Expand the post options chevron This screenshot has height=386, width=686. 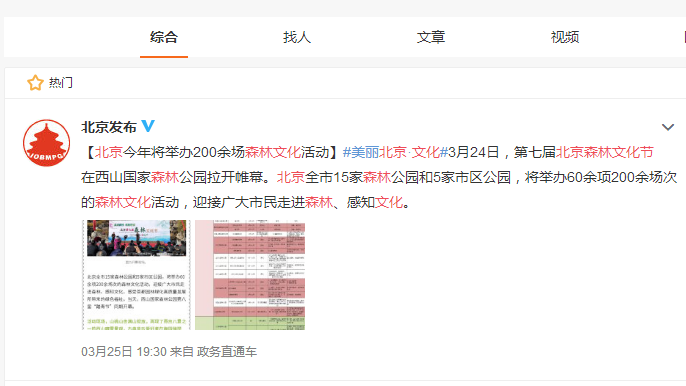(668, 127)
